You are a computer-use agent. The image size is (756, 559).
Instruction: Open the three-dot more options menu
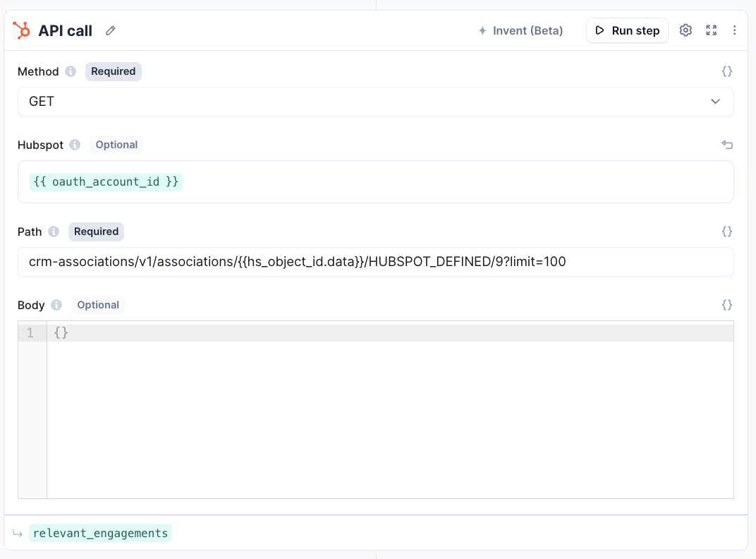[x=734, y=30]
